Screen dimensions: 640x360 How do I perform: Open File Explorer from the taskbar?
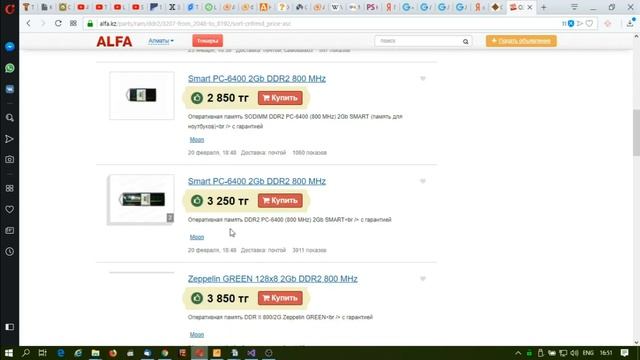point(95,353)
